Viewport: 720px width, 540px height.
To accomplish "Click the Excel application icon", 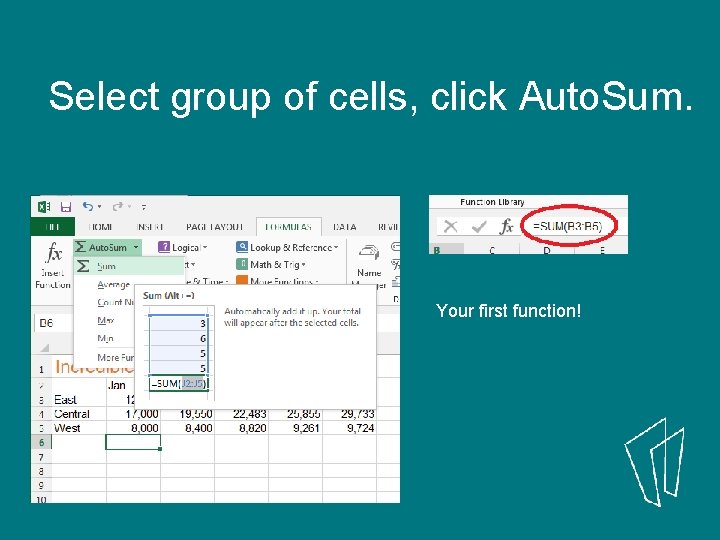I will [44, 207].
